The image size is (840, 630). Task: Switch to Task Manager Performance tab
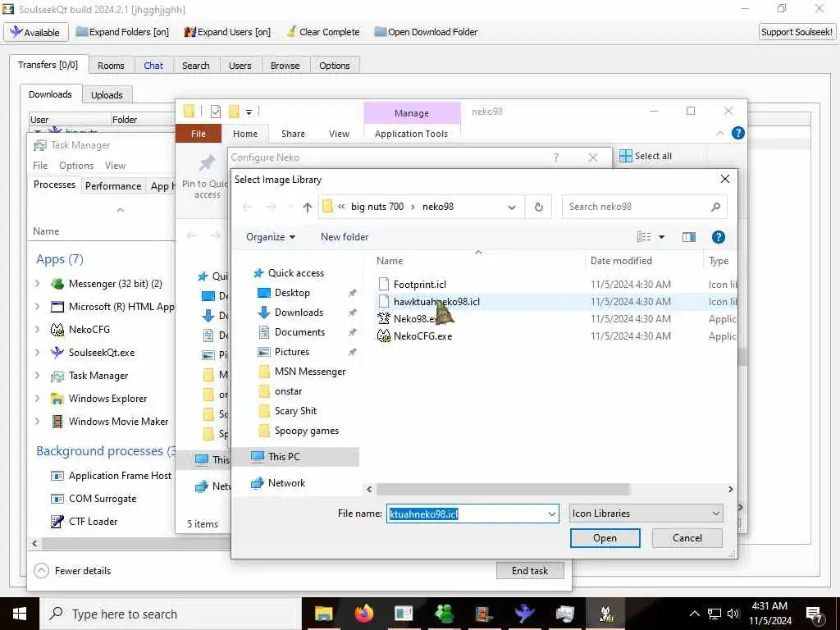[x=113, y=186]
